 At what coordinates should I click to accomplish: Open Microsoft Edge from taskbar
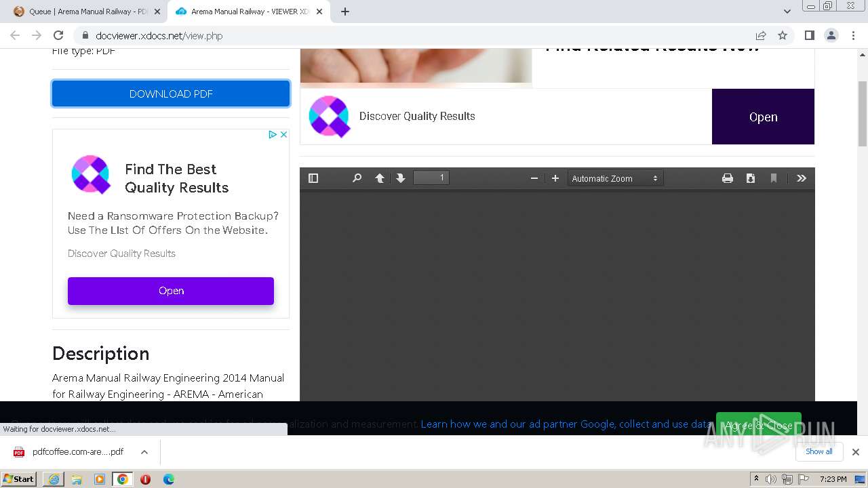coord(168,479)
